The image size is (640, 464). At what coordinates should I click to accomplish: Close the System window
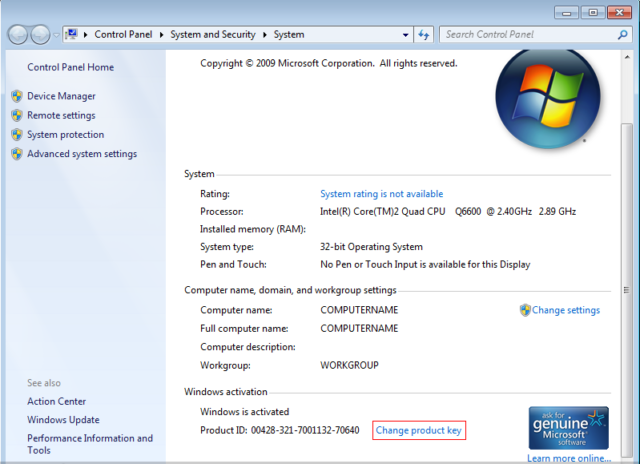point(619,13)
